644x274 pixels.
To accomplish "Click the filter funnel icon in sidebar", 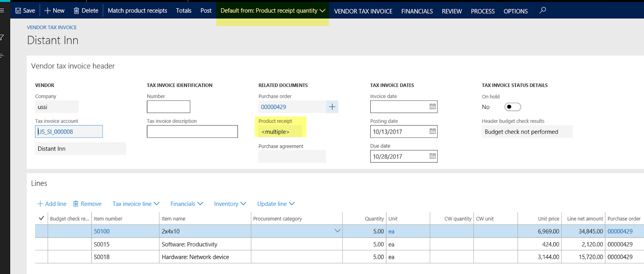I will 2,37.
